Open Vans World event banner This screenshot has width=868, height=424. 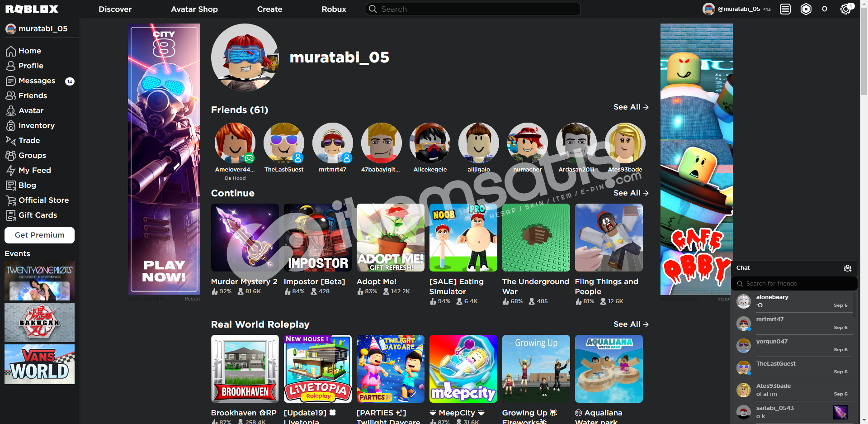(40, 364)
